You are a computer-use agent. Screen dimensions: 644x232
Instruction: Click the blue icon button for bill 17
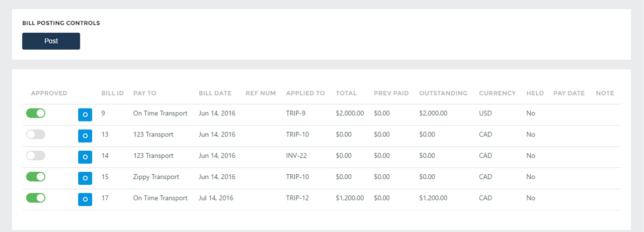[x=85, y=199]
